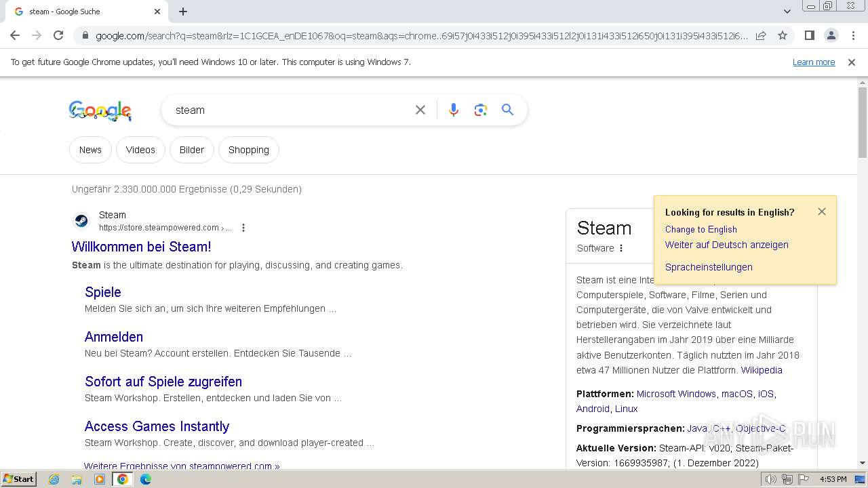
Task: Follow the Java language link
Action: [697, 428]
